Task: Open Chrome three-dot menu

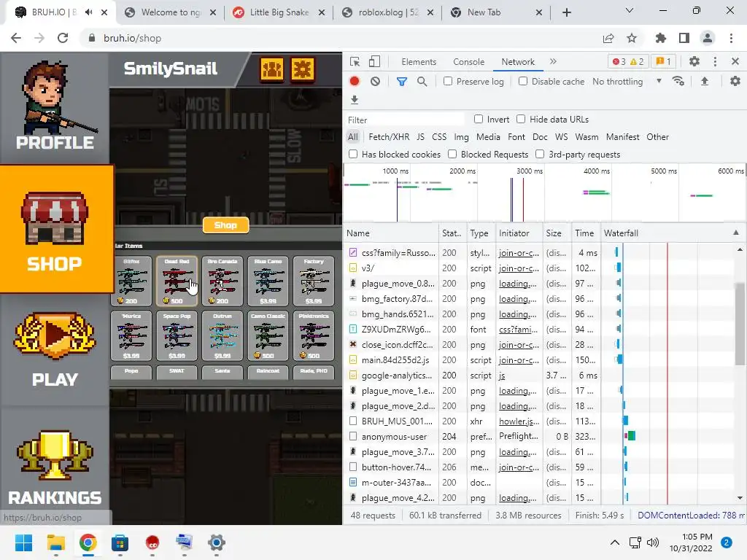Action: [x=731, y=38]
